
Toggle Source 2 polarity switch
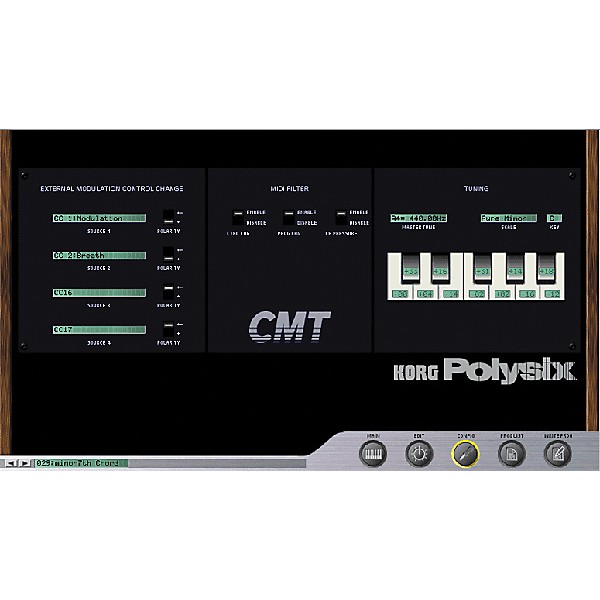169,255
